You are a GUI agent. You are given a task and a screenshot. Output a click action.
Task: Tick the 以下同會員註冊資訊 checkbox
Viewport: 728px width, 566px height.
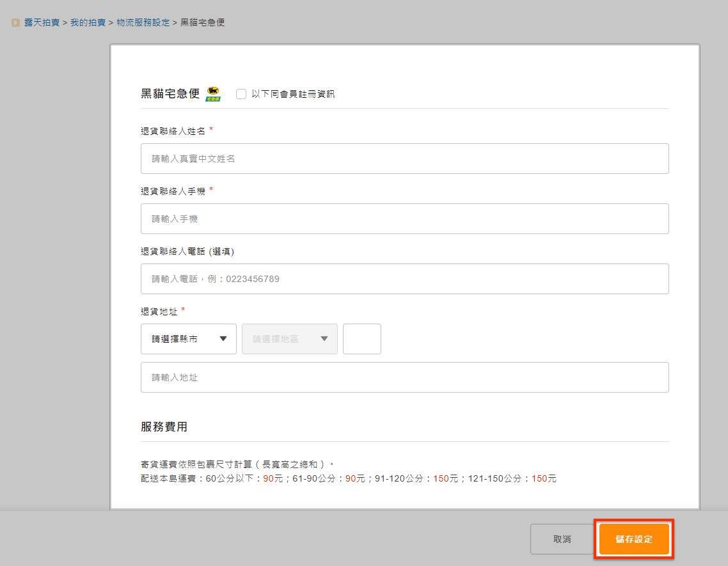click(x=241, y=94)
